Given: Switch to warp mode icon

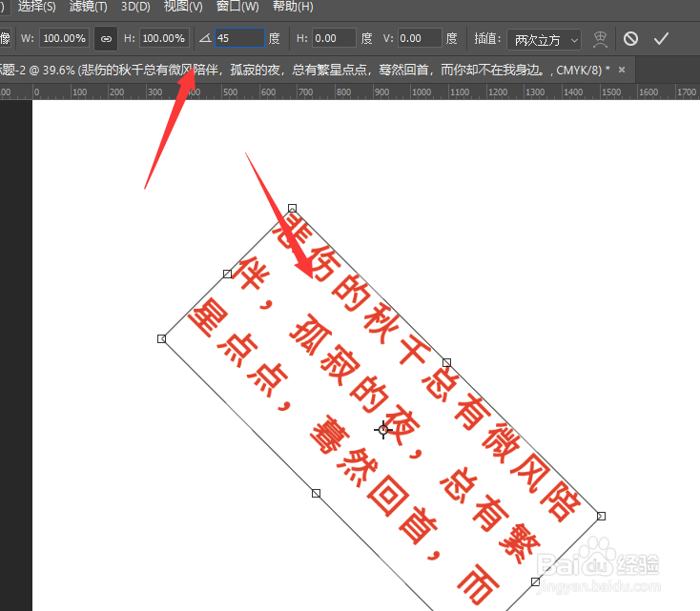Looking at the screenshot, I should point(600,39).
